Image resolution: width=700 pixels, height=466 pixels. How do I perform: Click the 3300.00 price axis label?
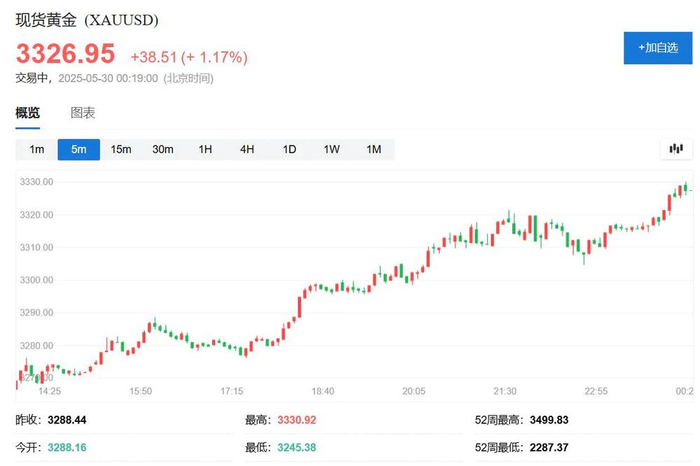(37, 281)
